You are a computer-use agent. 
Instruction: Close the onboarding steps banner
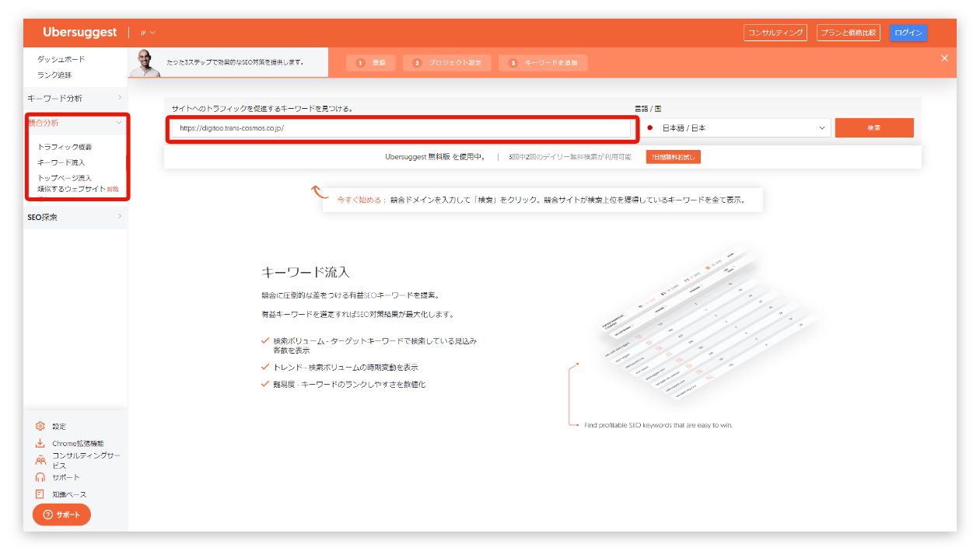944,58
